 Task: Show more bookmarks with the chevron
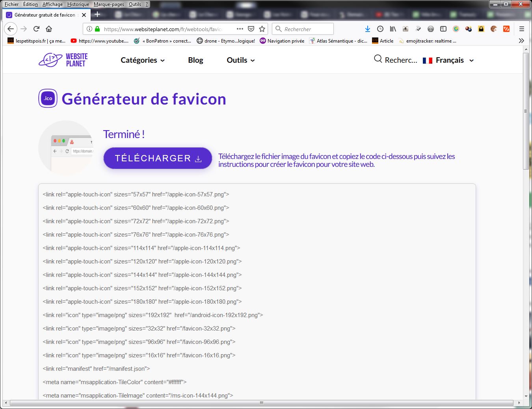click(521, 41)
